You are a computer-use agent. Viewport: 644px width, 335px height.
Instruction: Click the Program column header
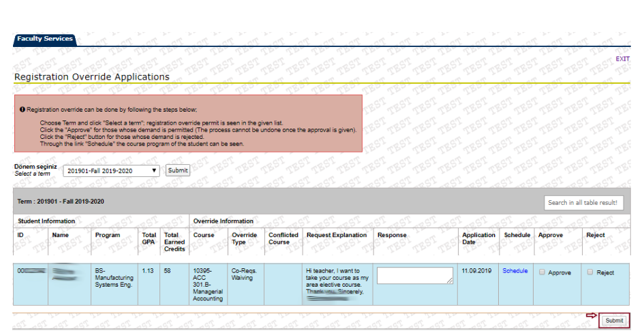click(108, 235)
